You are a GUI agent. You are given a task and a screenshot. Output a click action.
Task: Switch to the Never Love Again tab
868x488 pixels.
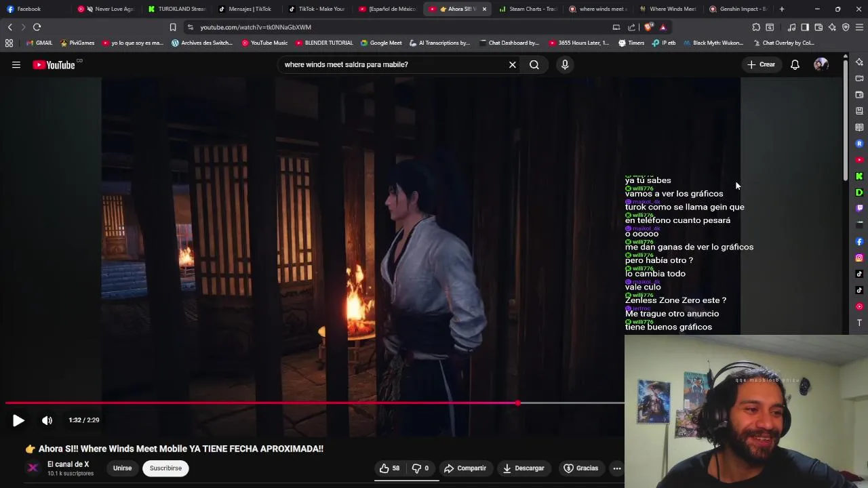click(x=107, y=9)
